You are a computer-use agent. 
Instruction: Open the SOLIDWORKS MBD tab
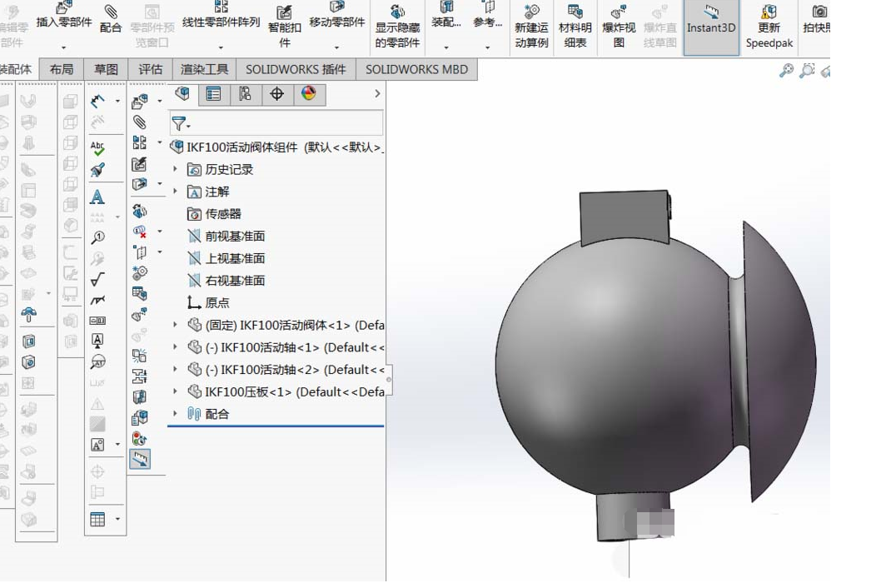[416, 69]
